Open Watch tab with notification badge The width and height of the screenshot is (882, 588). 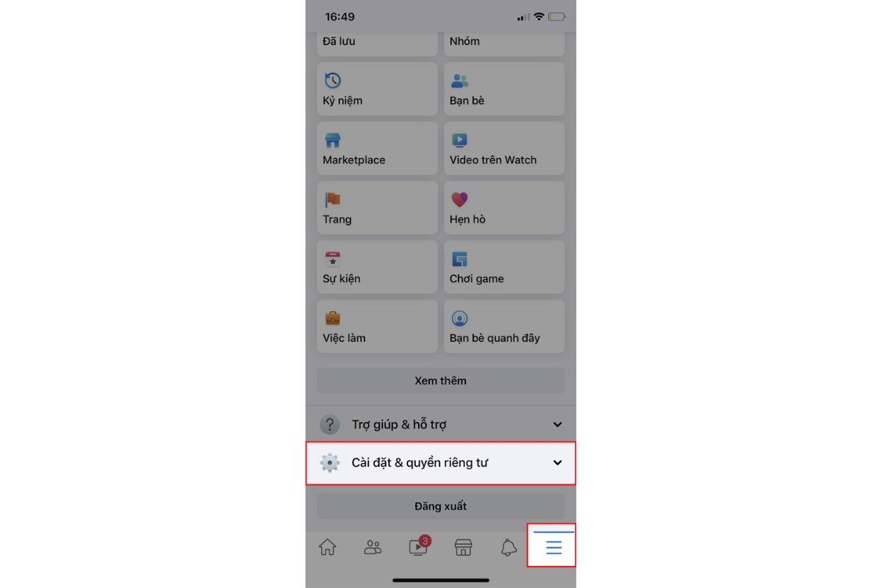coord(419,547)
